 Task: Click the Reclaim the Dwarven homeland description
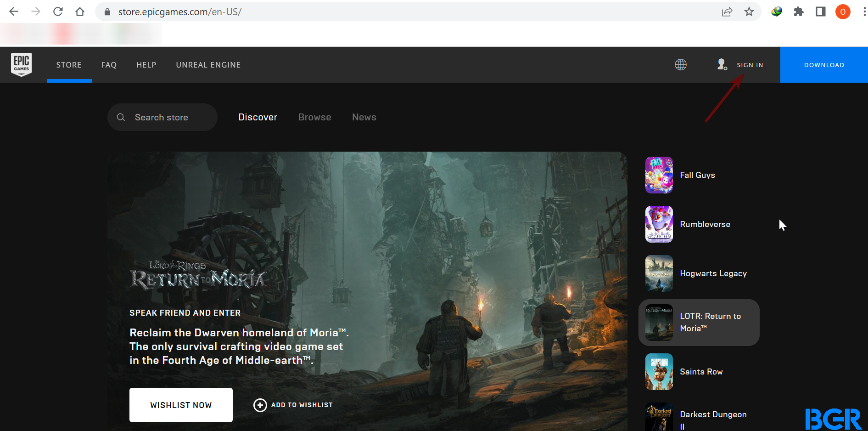[239, 346]
